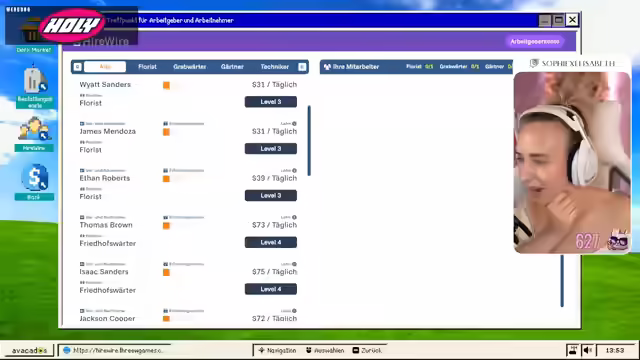Select candidate name Wyatt Sanders

tap(105, 84)
